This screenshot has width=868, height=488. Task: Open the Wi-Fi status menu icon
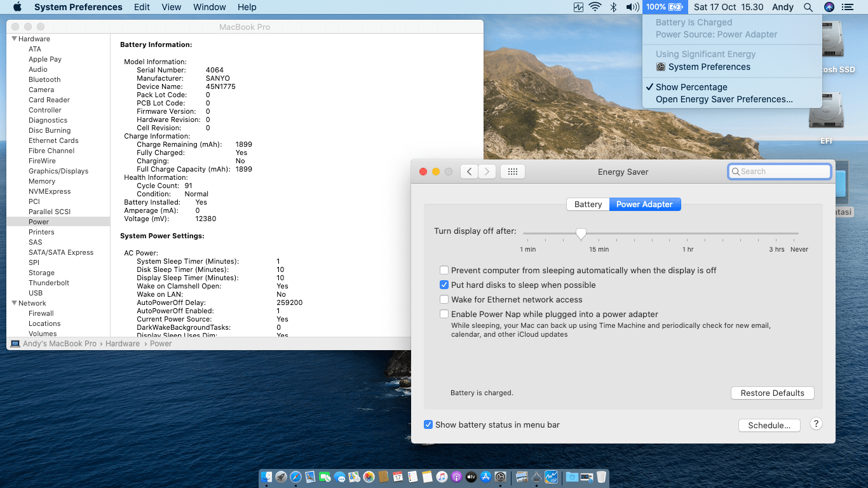pyautogui.click(x=595, y=7)
